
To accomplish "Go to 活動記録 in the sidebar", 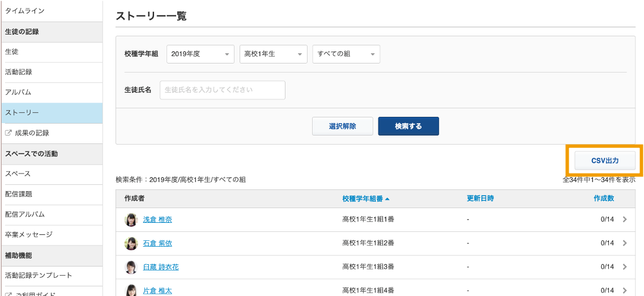I will tap(52, 73).
